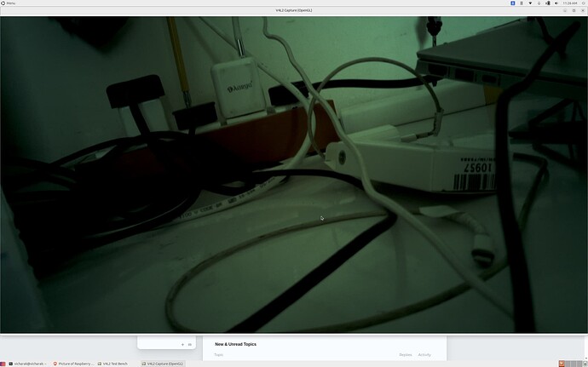Click the rightmost taskbar tray icon

click(585, 364)
